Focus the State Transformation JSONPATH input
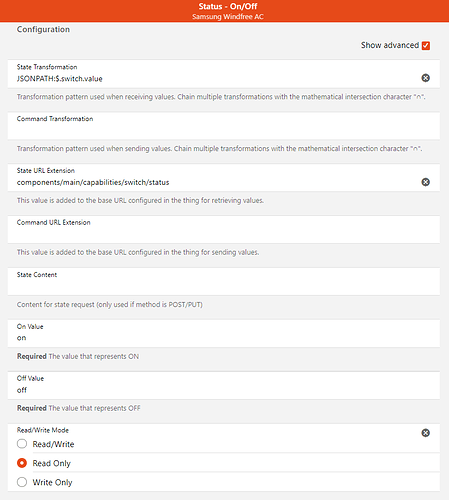 pos(217,79)
